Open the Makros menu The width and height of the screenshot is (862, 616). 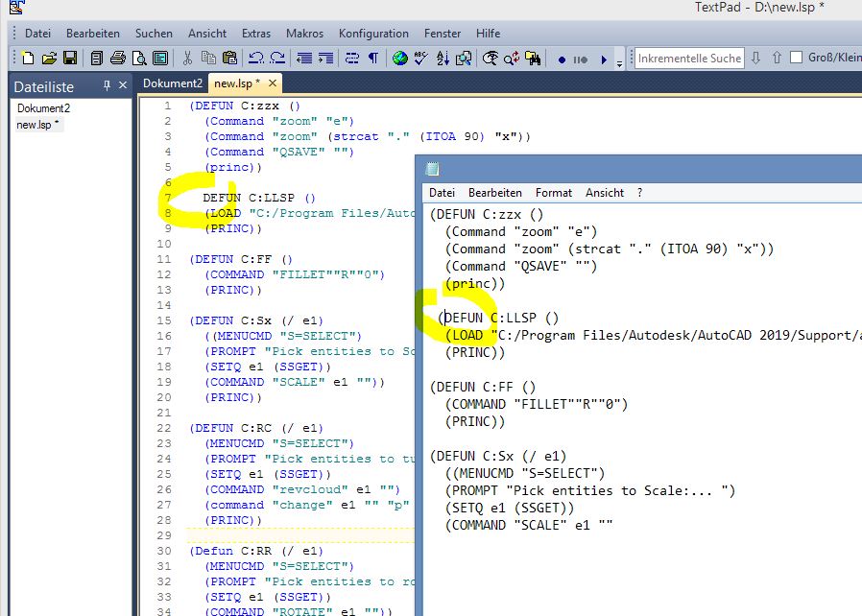pyautogui.click(x=304, y=33)
